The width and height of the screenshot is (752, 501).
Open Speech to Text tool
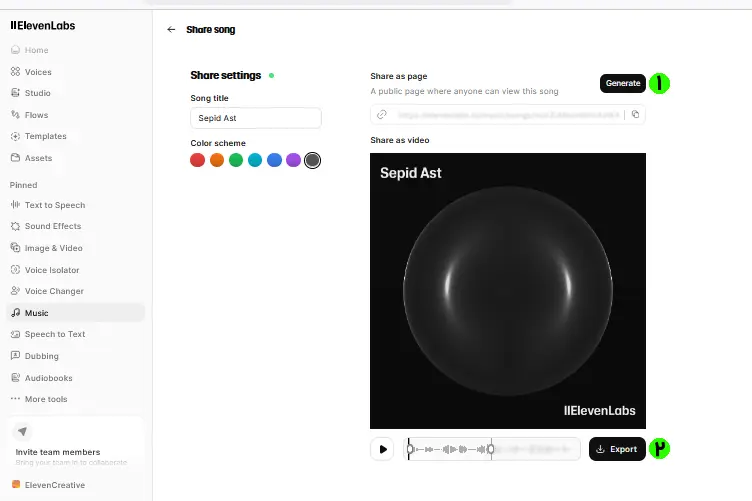(x=55, y=334)
